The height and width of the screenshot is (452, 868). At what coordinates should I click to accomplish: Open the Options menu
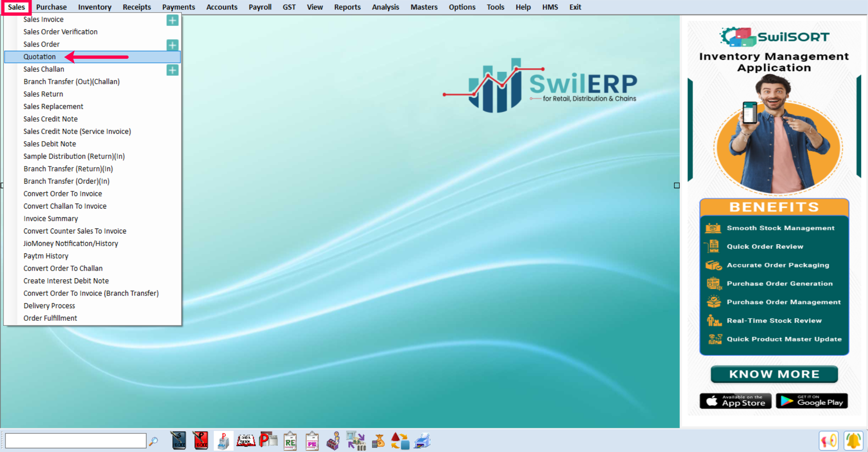click(462, 7)
